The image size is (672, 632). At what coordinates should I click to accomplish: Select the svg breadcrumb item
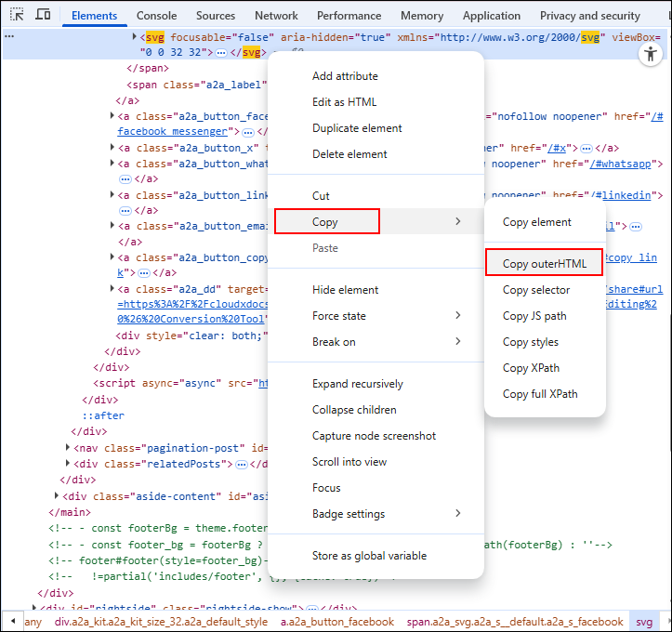[644, 622]
